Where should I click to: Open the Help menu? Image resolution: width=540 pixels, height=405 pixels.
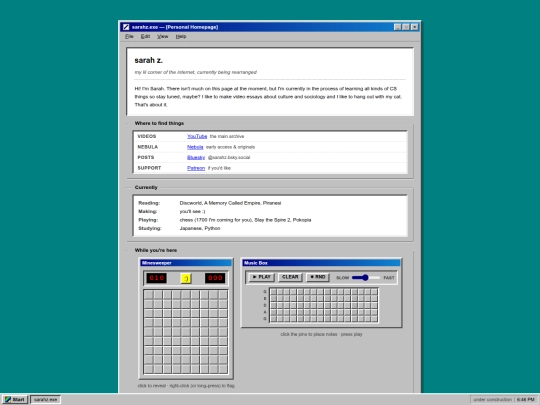181,37
